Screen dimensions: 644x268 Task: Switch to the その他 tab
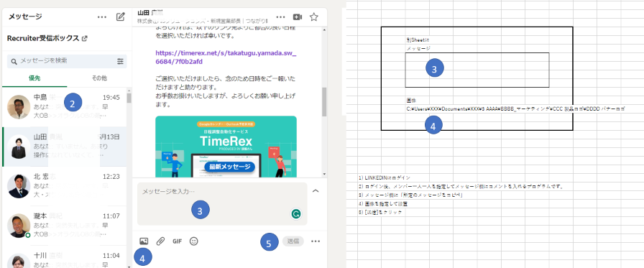click(x=99, y=78)
